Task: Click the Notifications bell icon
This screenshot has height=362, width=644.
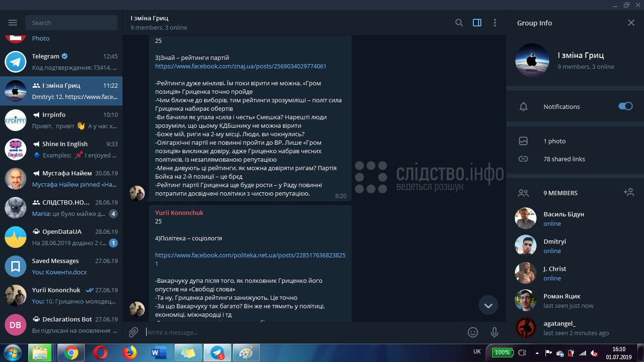Action: tap(523, 107)
